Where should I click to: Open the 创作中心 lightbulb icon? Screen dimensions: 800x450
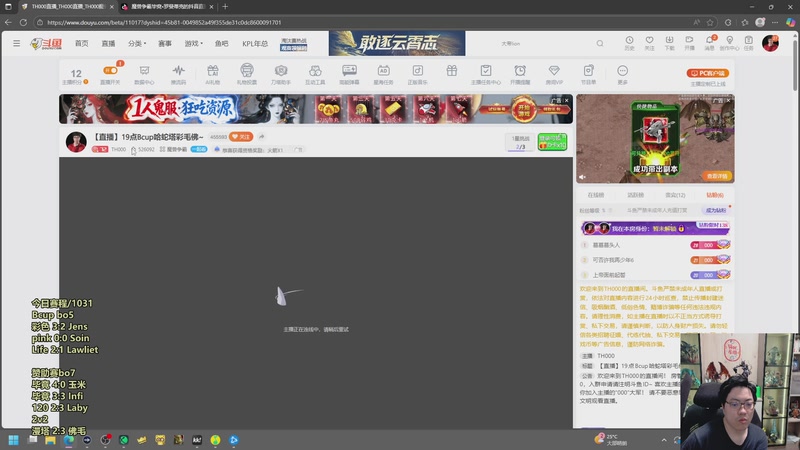point(729,43)
